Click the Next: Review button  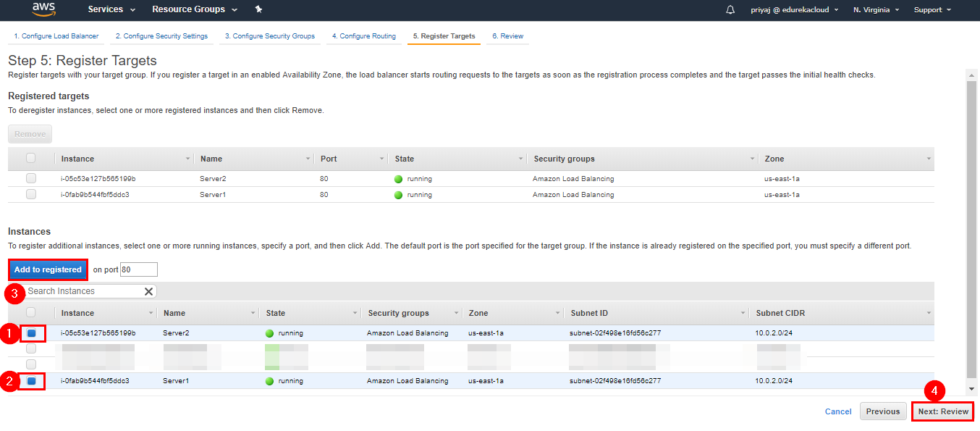pyautogui.click(x=942, y=411)
